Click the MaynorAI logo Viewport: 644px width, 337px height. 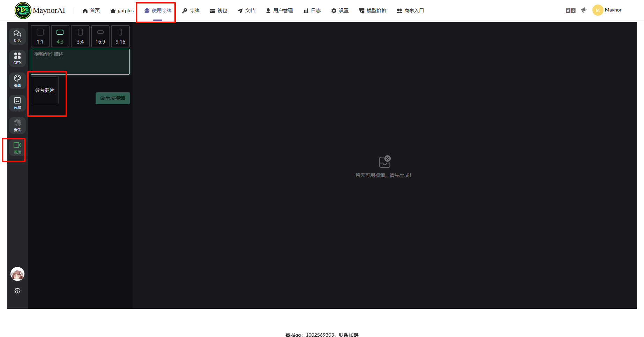coord(40,10)
